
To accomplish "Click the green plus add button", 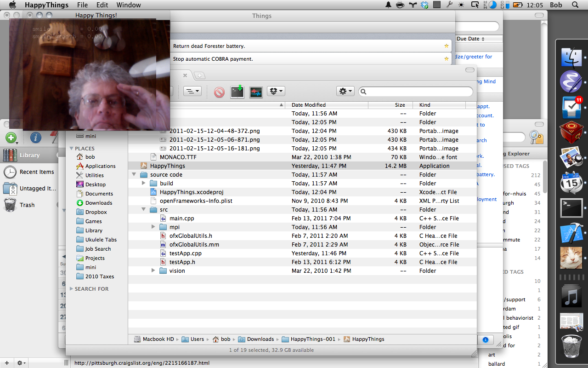I will point(11,138).
